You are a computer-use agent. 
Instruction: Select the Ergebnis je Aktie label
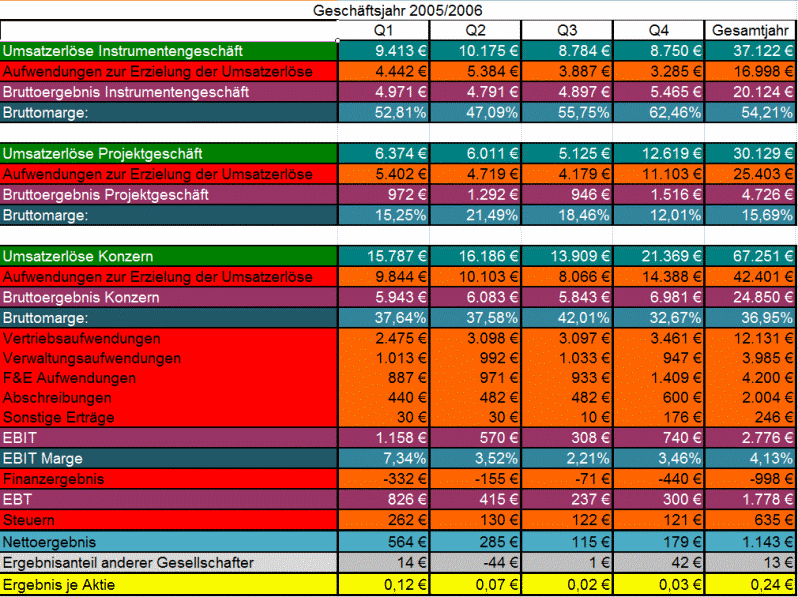(x=169, y=585)
